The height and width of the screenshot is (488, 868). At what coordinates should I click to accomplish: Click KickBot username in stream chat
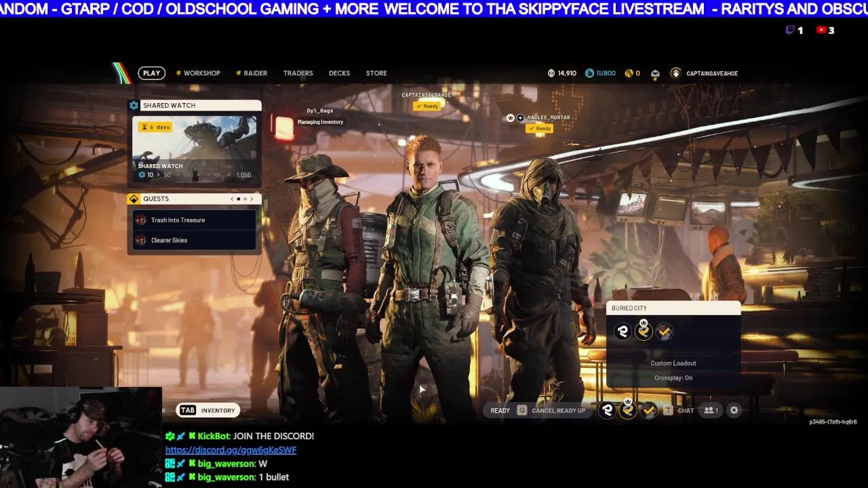215,436
